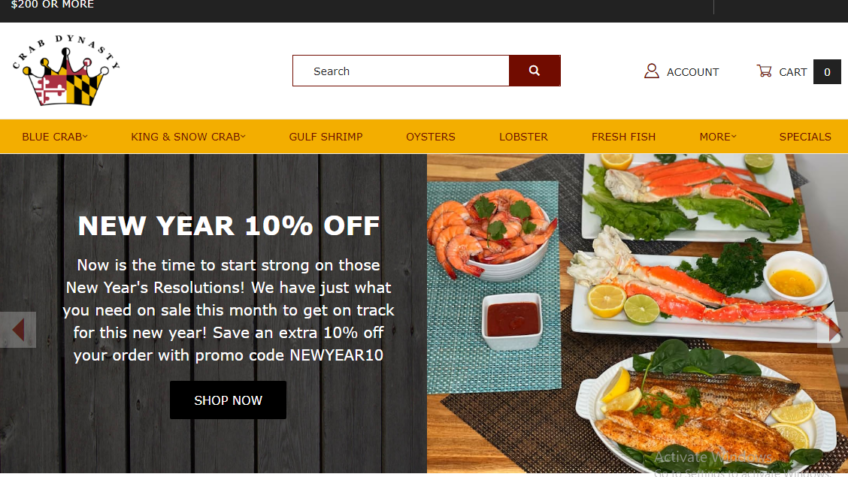
Task: Click the Cart text link
Action: pos(792,72)
